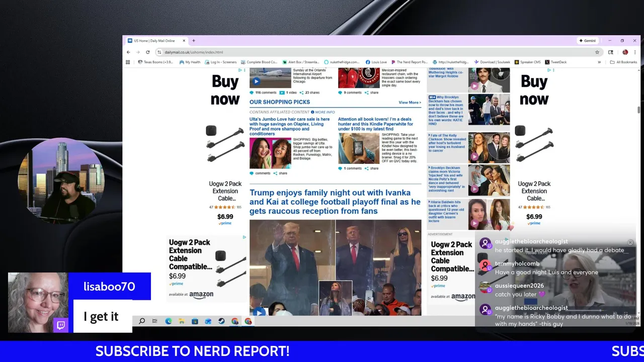Open the Kindle device thumbnail image
Image resolution: width=644 pixels, height=362 pixels.
[x=359, y=148]
